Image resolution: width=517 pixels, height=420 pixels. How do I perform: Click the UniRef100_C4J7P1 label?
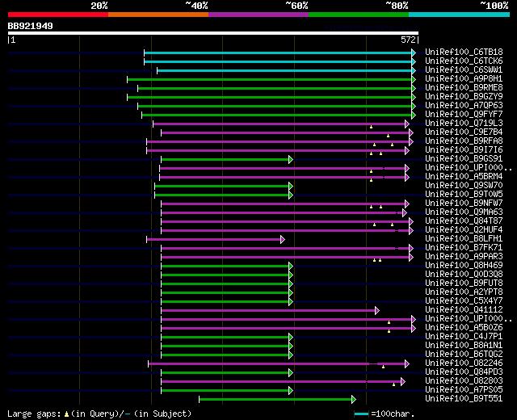coord(464,337)
